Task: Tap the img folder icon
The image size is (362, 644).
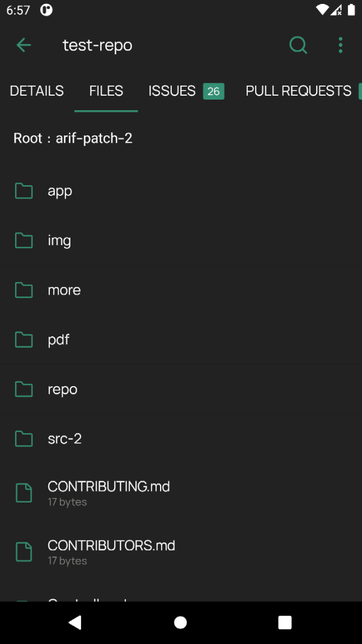Action: tap(23, 241)
